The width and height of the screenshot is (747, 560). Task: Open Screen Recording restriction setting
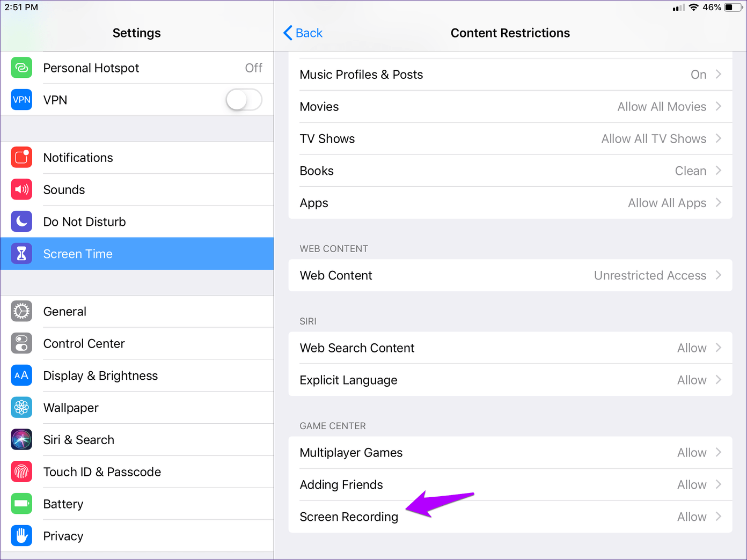coord(510,517)
